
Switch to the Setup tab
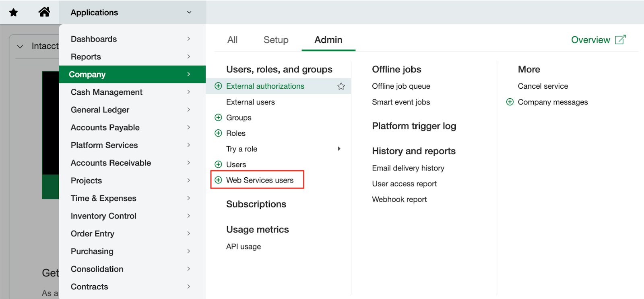tap(276, 40)
